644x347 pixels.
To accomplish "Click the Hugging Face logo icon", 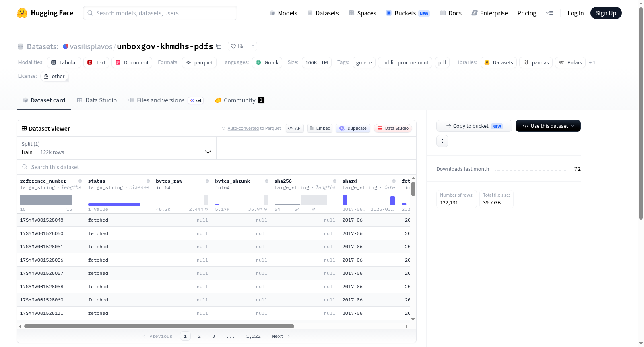I will coord(22,13).
